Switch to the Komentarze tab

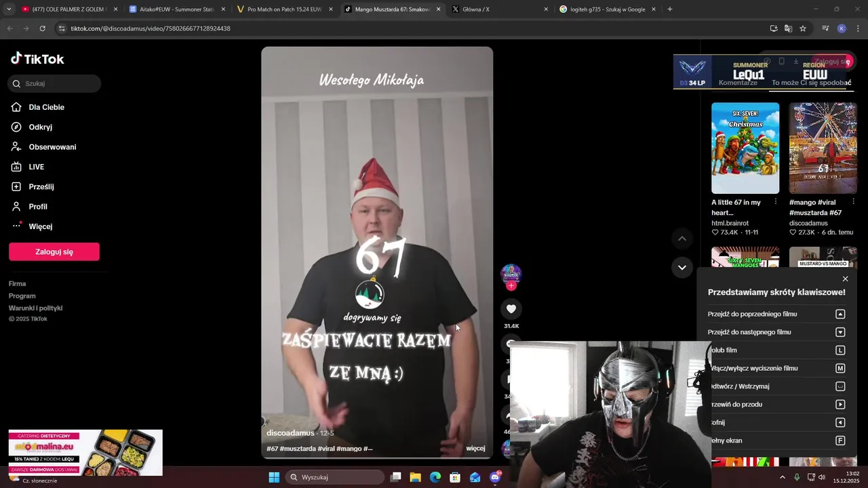coord(738,83)
